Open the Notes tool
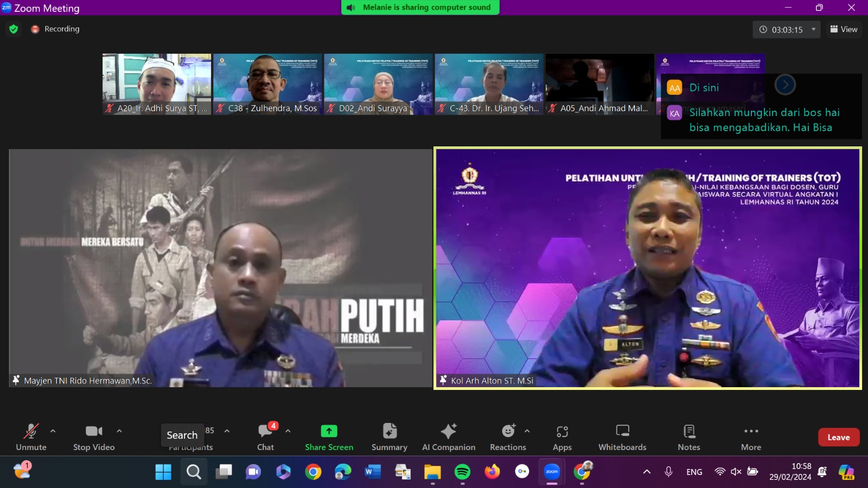Screen dimensions: 868x488 pos(688,436)
